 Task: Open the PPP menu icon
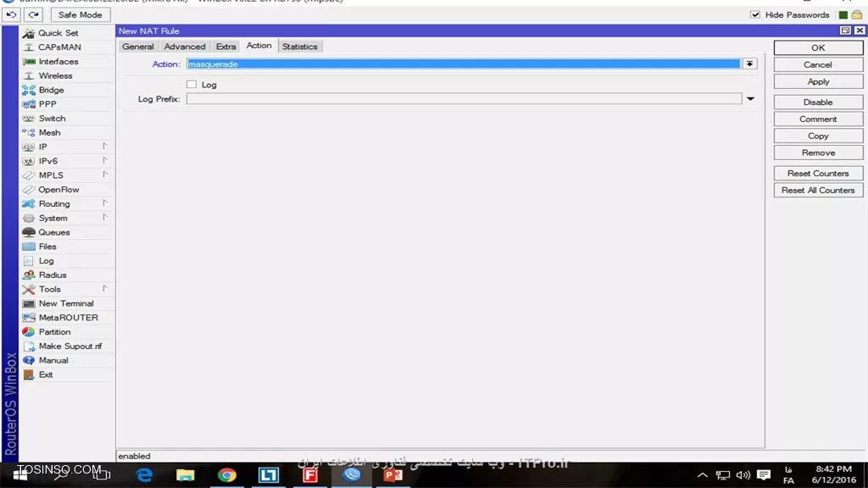(29, 104)
